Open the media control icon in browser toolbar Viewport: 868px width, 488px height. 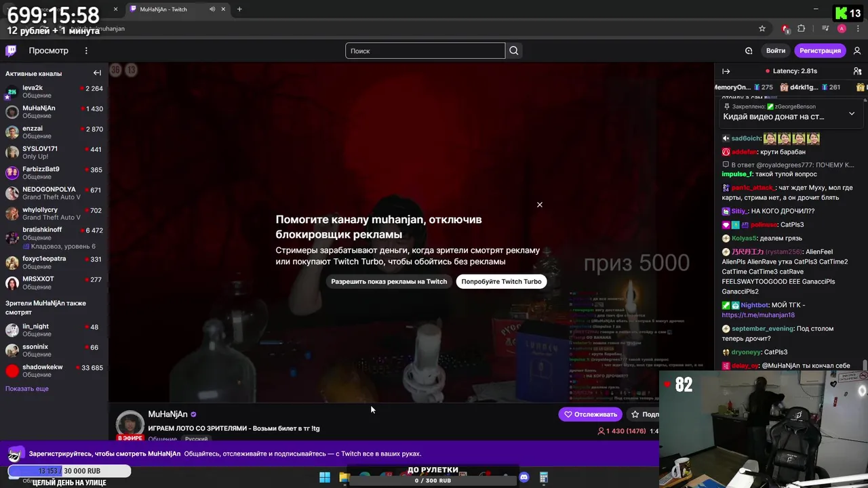pyautogui.click(x=825, y=28)
